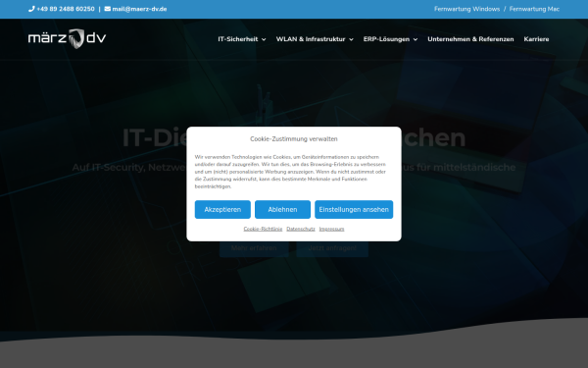This screenshot has height=368, width=588.
Task: Open the Cookie-Richtlinie link
Action: tap(263, 229)
